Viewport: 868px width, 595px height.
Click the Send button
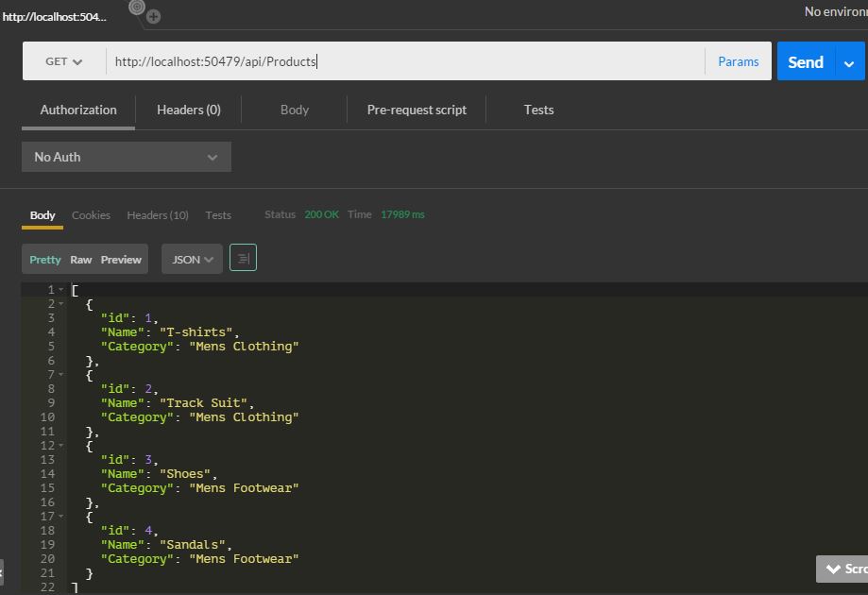805,62
